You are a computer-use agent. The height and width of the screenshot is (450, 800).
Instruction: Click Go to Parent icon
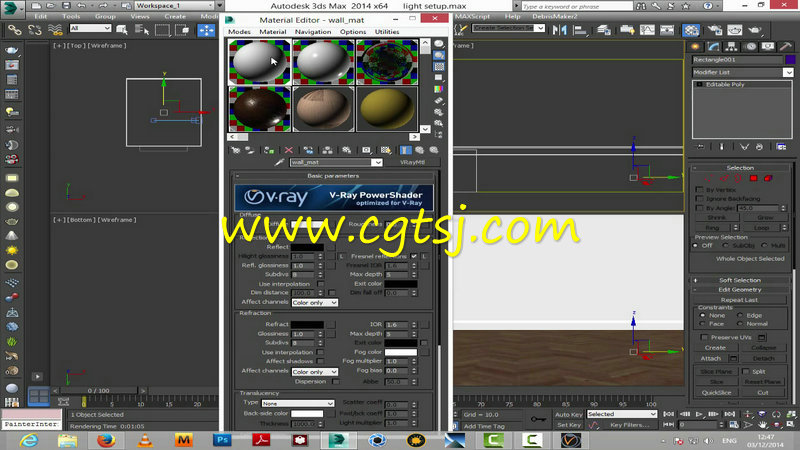click(x=419, y=150)
